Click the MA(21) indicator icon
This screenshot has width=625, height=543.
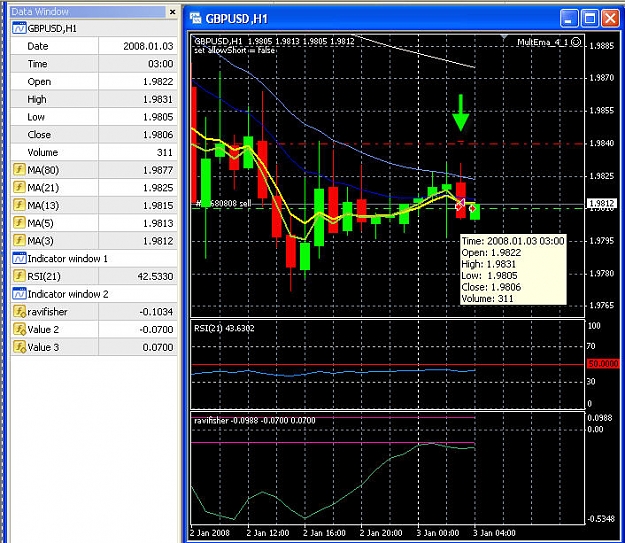point(19,187)
